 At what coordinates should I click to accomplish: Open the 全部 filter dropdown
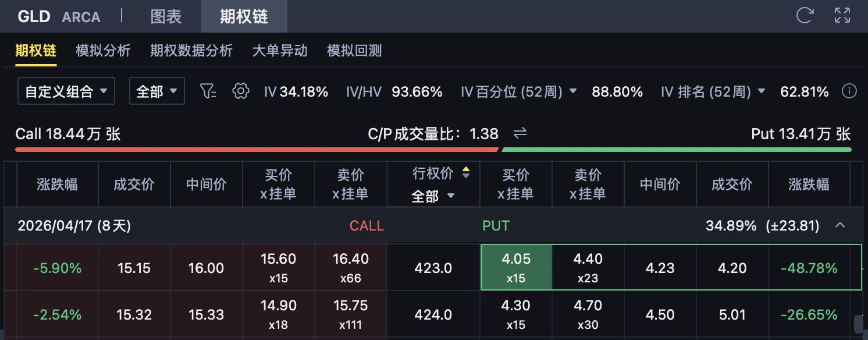pos(156,91)
